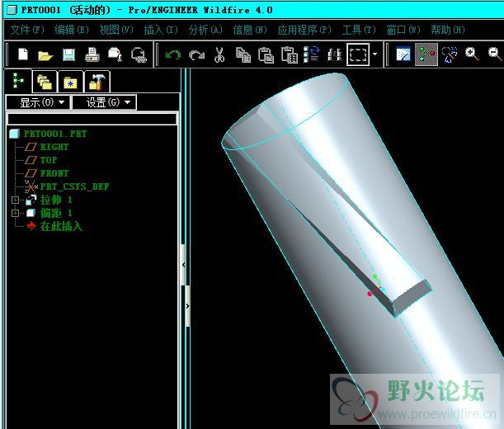The width and height of the screenshot is (504, 429).
Task: Open Paste Special icon
Action: coord(290,54)
